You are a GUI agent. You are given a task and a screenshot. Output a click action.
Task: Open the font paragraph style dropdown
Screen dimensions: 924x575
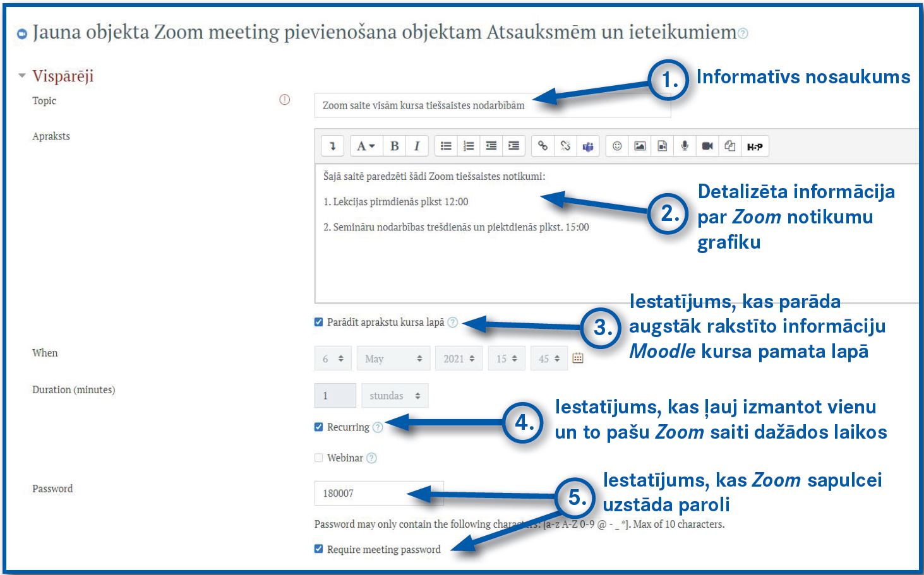366,146
